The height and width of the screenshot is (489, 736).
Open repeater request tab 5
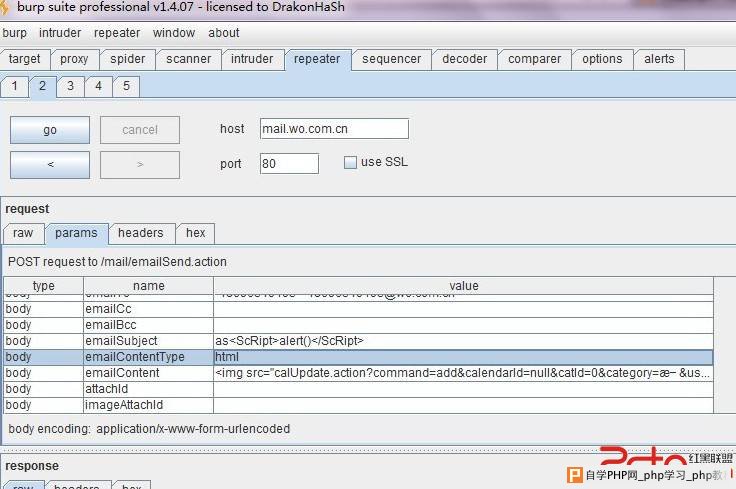click(126, 86)
